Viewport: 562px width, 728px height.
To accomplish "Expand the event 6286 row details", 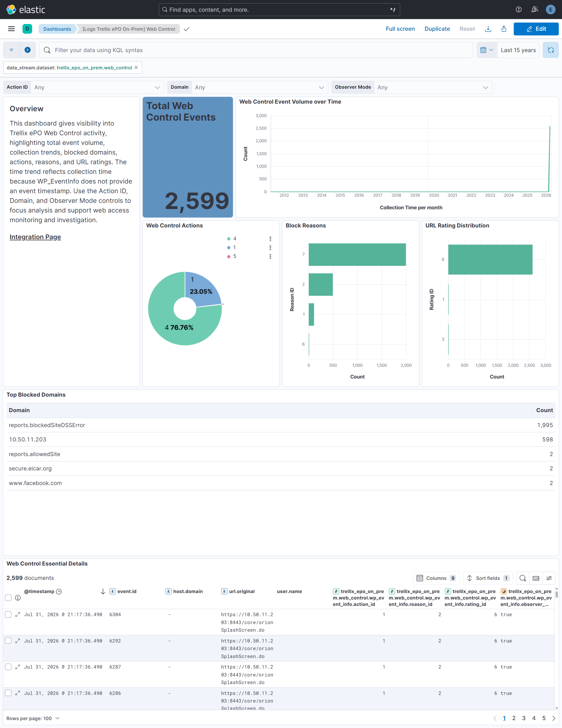I will (x=18, y=693).
